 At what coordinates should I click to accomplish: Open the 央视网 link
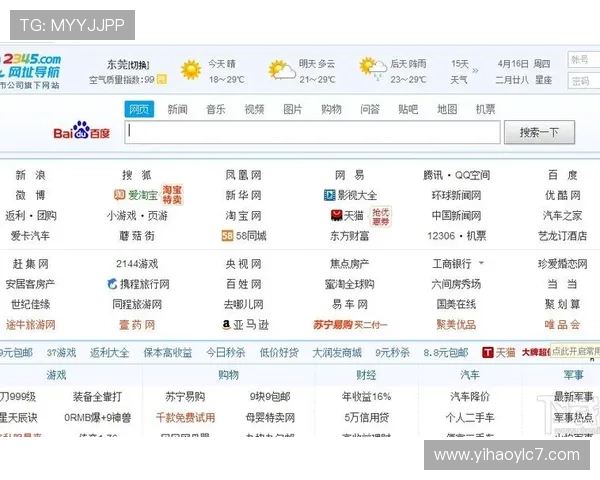point(243,264)
